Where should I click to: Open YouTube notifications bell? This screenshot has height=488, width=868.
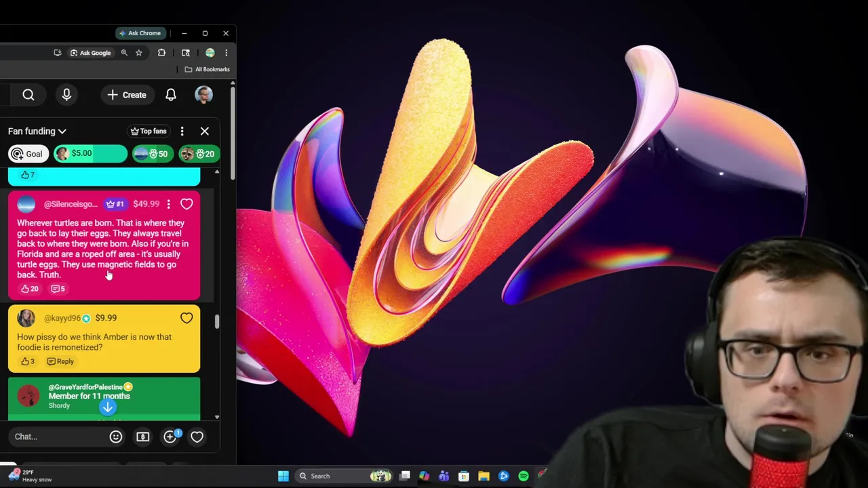[x=171, y=95]
